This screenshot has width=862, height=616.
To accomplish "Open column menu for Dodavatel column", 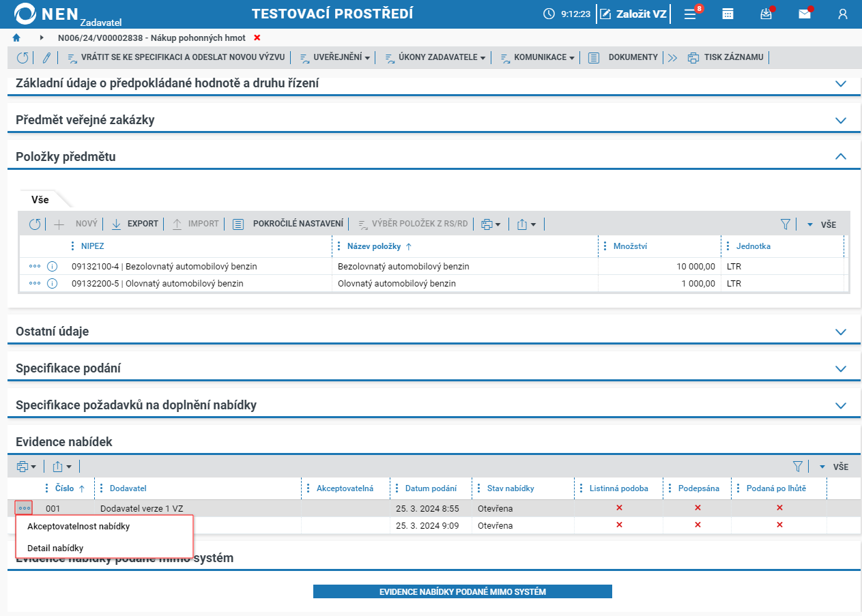I will 102,488.
